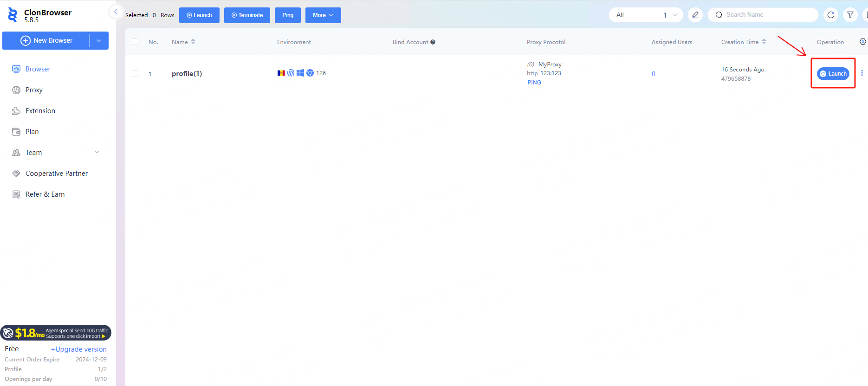Toggle the select-all checkbox in table header
The height and width of the screenshot is (386, 868).
click(135, 42)
